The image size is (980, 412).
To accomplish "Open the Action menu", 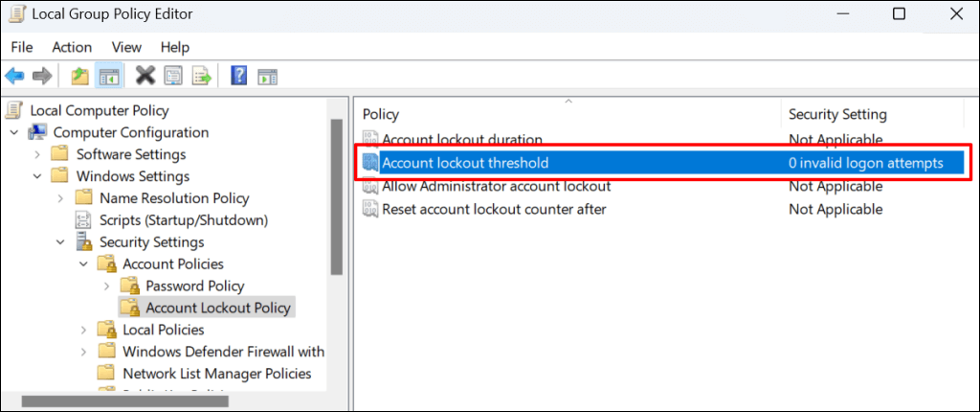I will pyautogui.click(x=72, y=47).
